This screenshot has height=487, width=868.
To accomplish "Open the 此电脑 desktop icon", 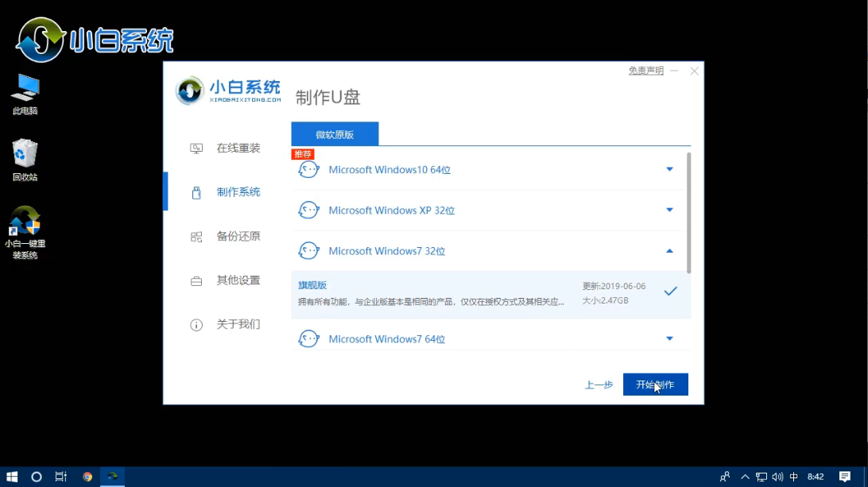I will point(25,94).
